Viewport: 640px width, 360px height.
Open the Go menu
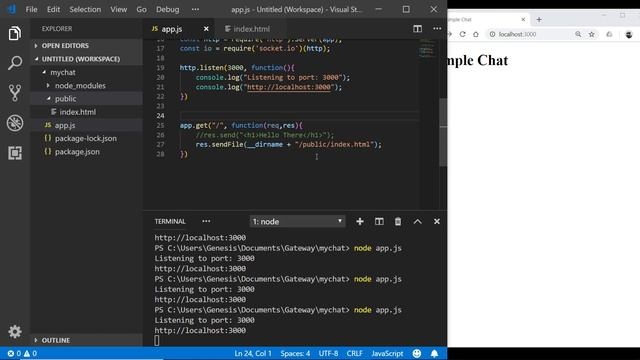(x=141, y=9)
